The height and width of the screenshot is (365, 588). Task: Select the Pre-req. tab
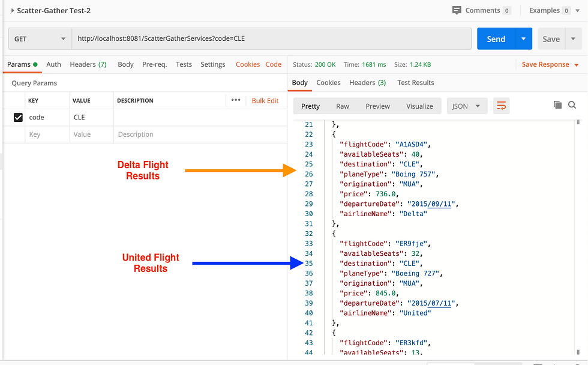click(155, 64)
